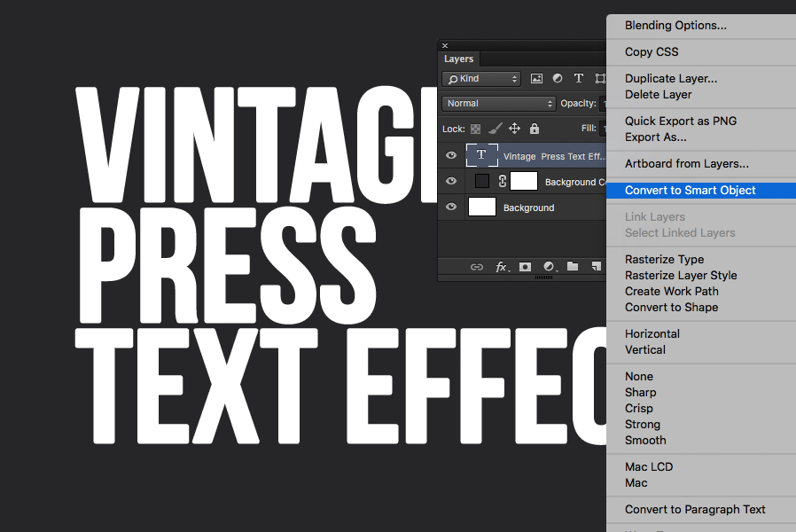Open the Normal blend mode dropdown

(x=496, y=103)
